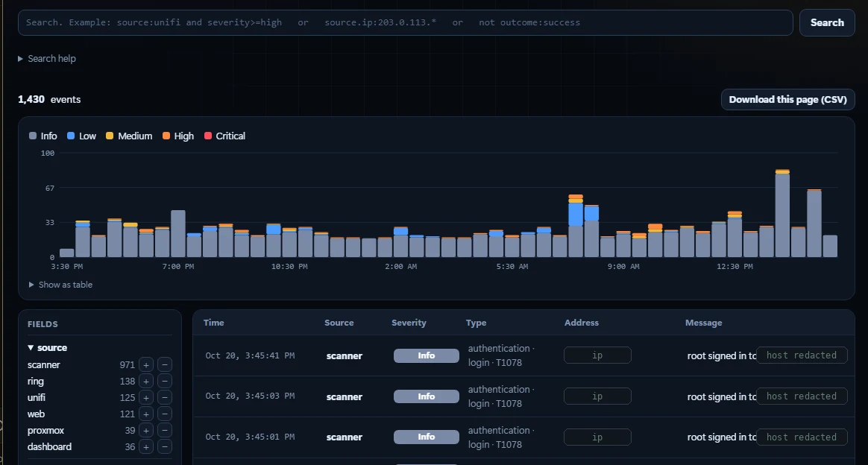Toggle Medium series in chart legend
This screenshot has width=868, height=465.
coord(129,136)
